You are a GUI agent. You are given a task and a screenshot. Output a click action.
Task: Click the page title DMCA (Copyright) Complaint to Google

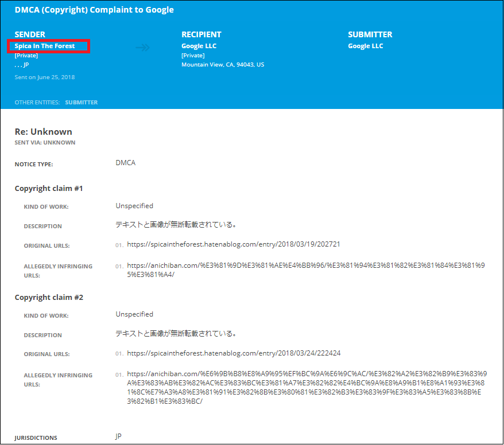point(94,10)
